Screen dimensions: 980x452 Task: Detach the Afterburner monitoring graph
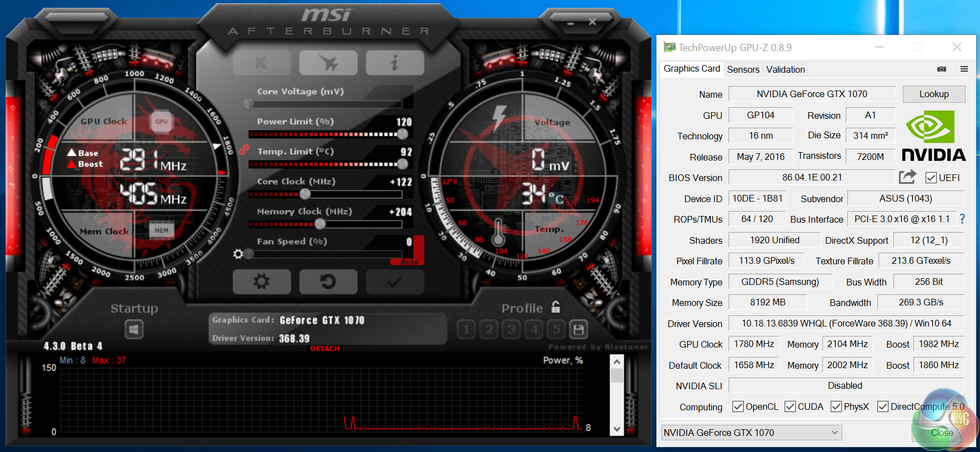point(325,349)
